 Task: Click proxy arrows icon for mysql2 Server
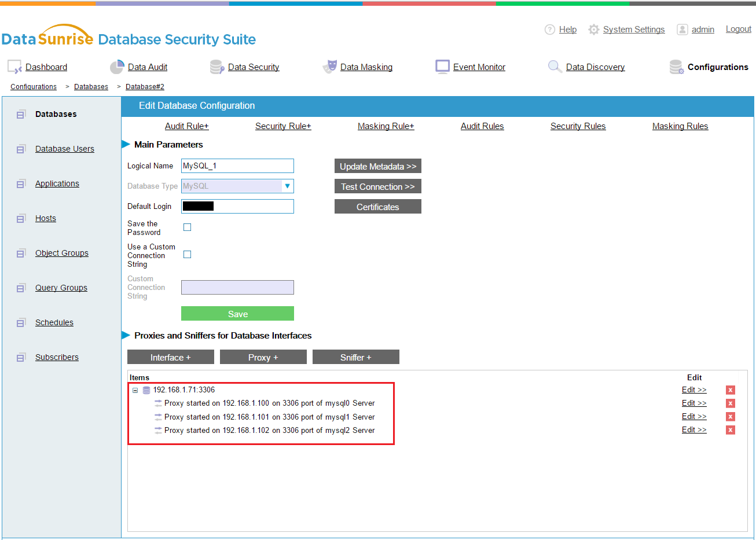(x=158, y=430)
